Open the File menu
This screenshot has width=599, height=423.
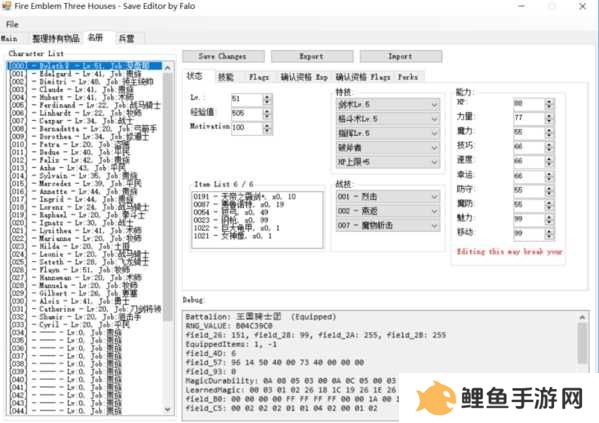pyautogui.click(x=12, y=24)
